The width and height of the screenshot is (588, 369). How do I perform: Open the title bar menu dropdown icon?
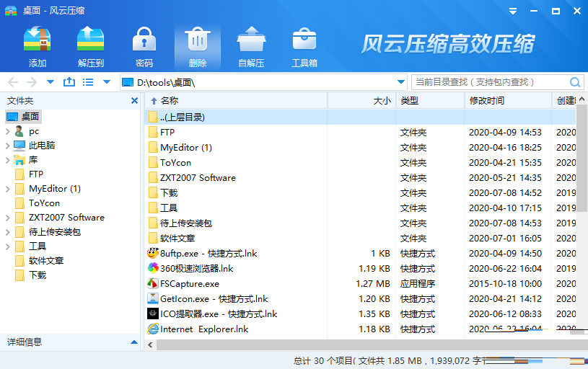point(513,12)
